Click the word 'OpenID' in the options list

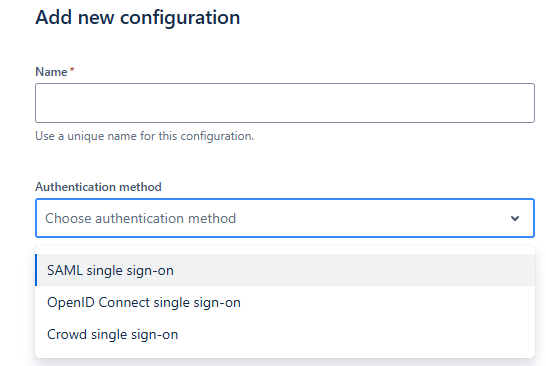pos(71,303)
